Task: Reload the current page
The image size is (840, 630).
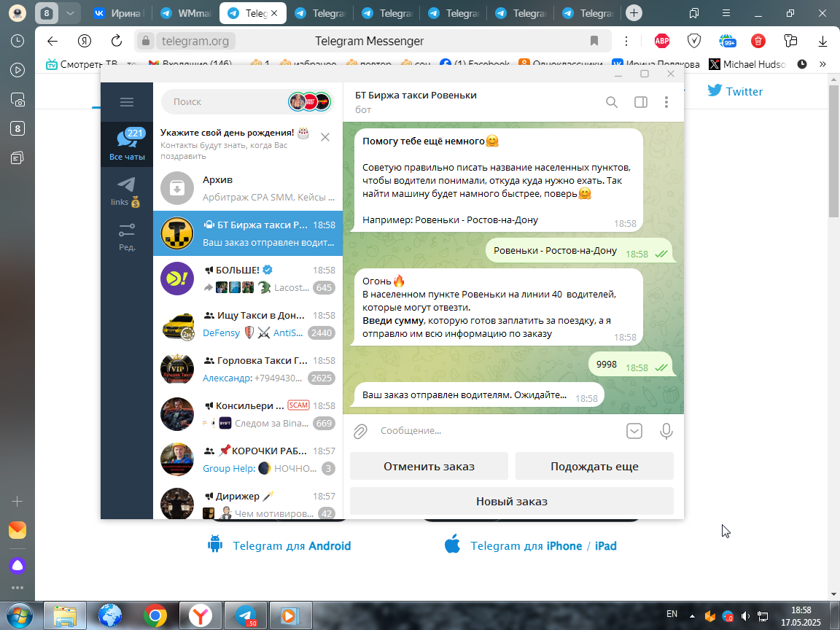Action: click(x=116, y=41)
